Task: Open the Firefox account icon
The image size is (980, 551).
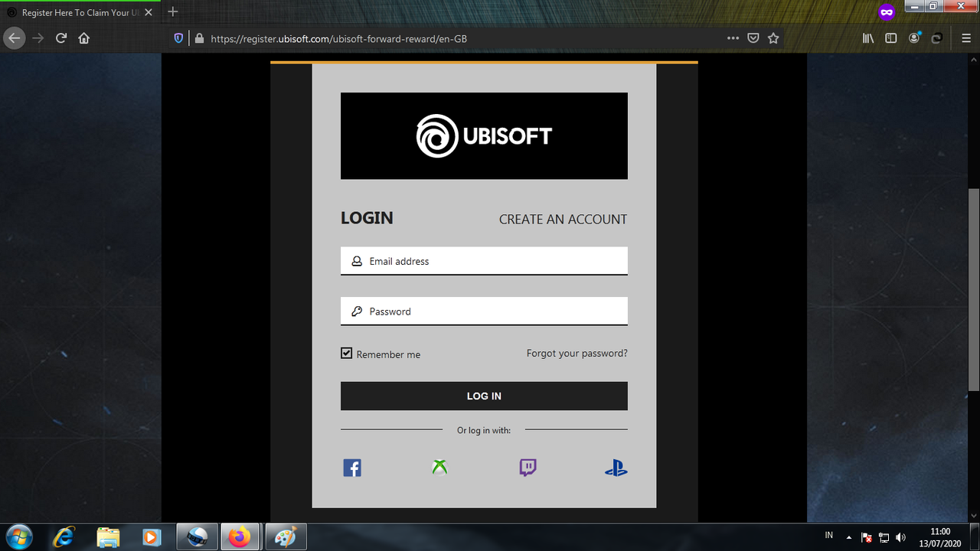Action: 915,38
